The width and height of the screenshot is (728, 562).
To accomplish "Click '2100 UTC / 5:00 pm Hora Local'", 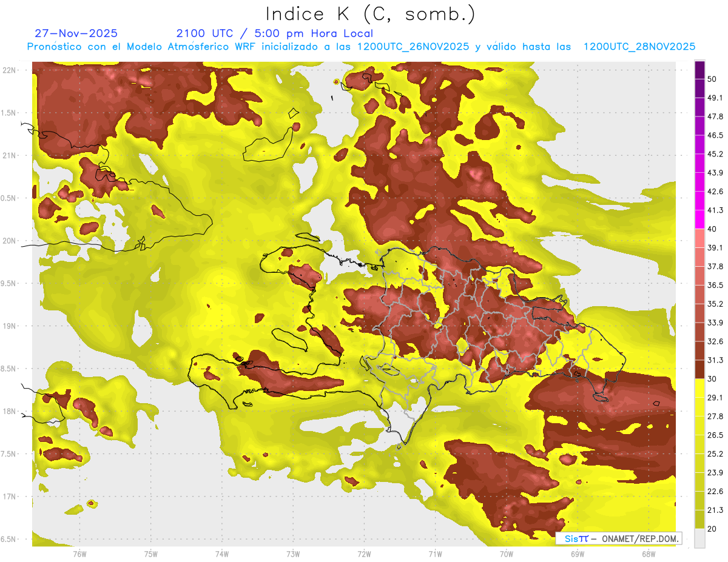I will (x=275, y=33).
